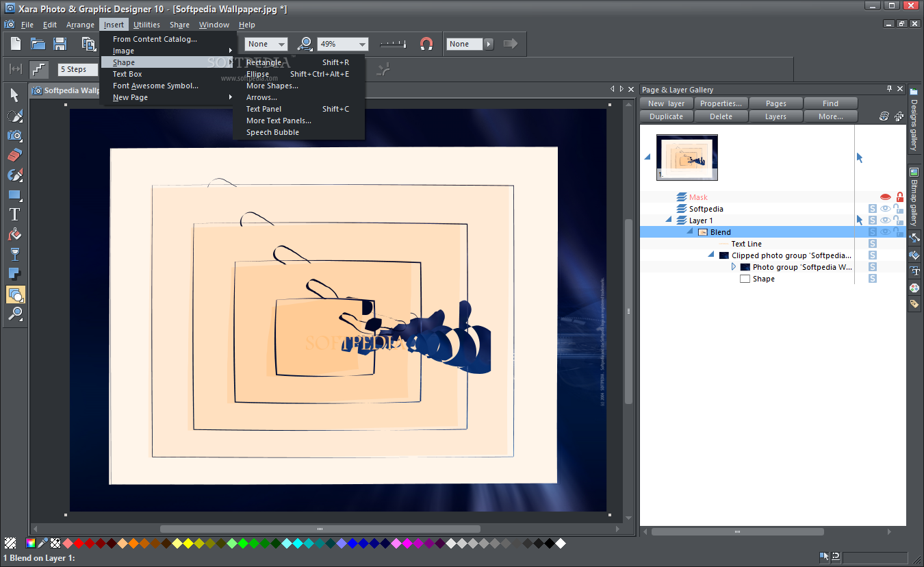Viewport: 924px width, 567px height.
Task: Click the New document icon
Action: (x=16, y=44)
